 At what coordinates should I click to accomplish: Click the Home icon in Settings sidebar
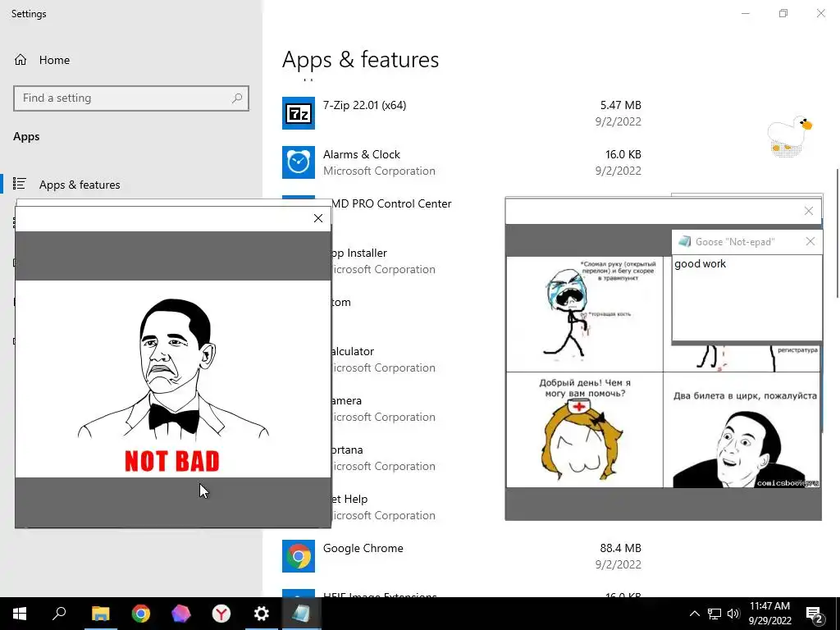point(21,60)
